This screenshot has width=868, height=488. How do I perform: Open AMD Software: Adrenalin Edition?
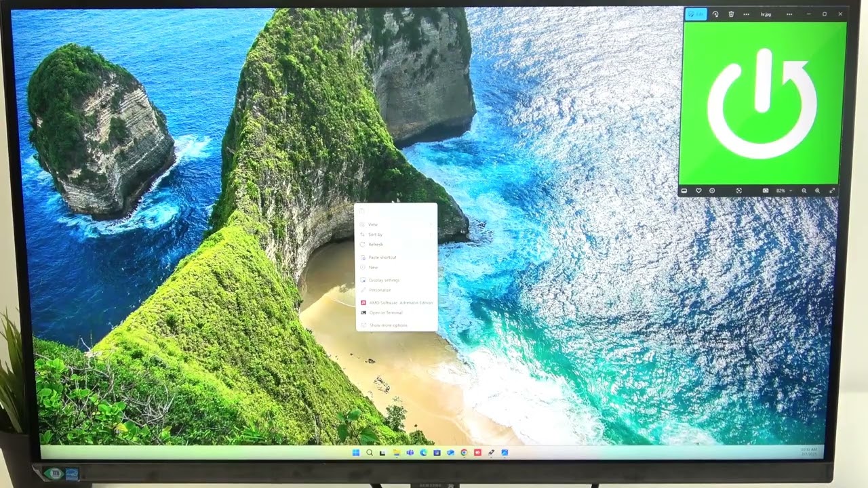click(x=396, y=303)
